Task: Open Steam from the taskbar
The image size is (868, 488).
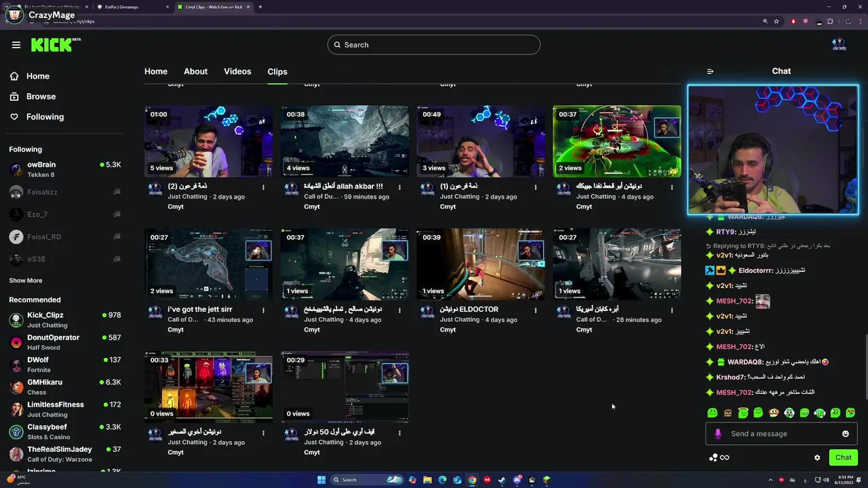Action: click(502, 480)
